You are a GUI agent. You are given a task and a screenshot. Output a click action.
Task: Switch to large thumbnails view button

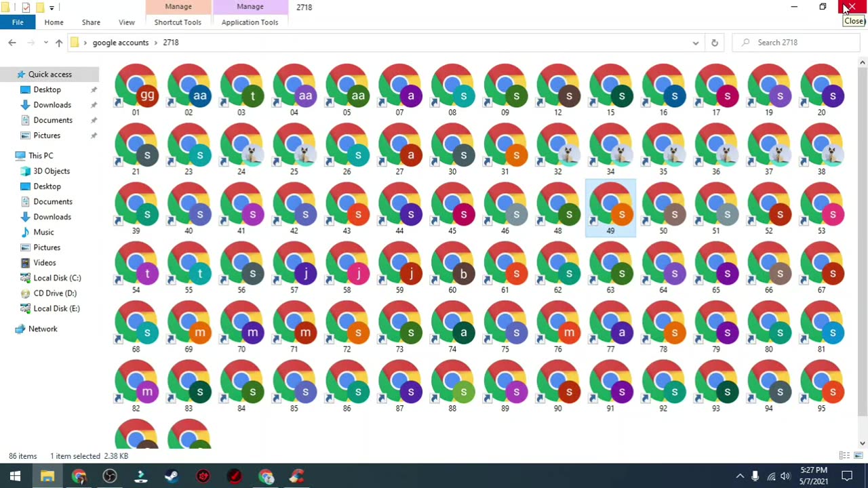tap(859, 455)
